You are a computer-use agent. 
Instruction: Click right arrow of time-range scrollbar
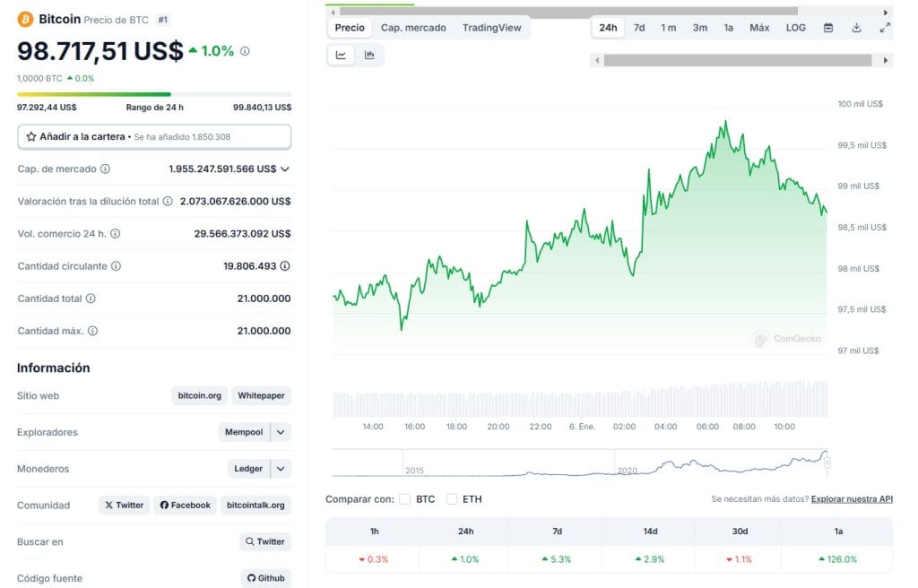(885, 60)
